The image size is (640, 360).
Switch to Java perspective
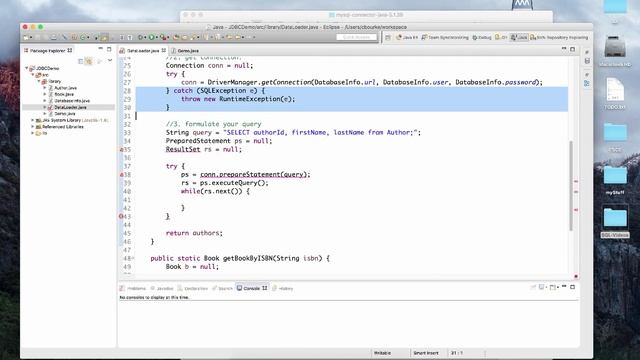pyautogui.click(x=519, y=37)
